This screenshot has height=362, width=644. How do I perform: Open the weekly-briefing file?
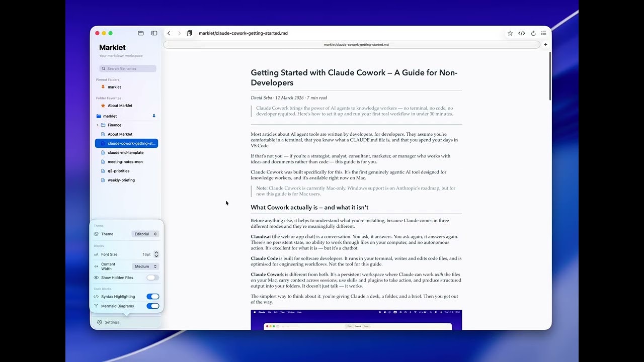click(x=126, y=180)
